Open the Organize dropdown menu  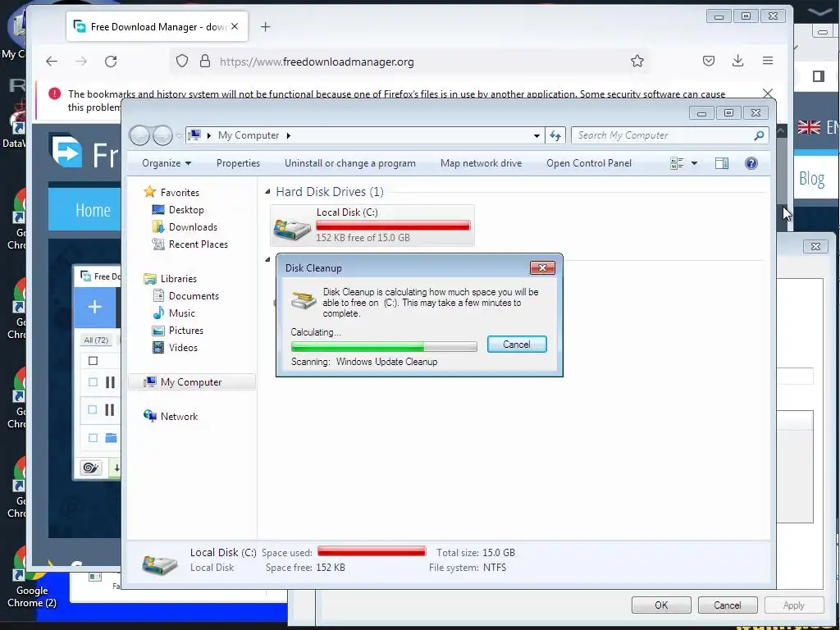click(x=166, y=163)
